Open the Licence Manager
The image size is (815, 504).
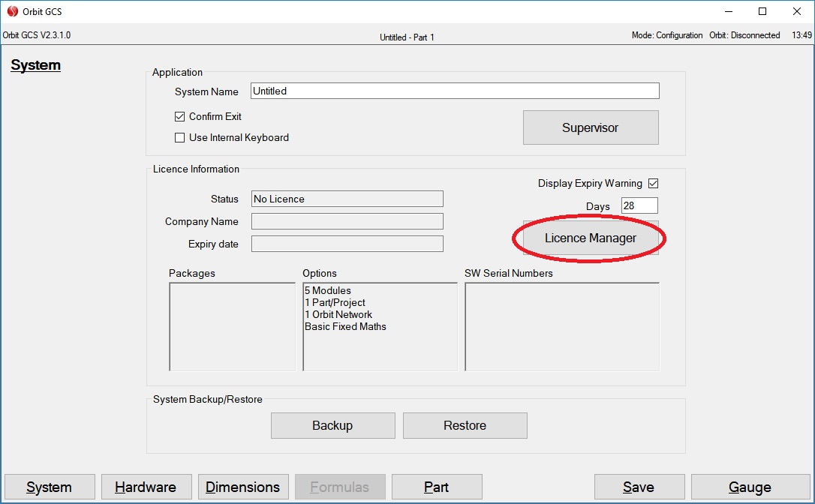[x=590, y=238]
